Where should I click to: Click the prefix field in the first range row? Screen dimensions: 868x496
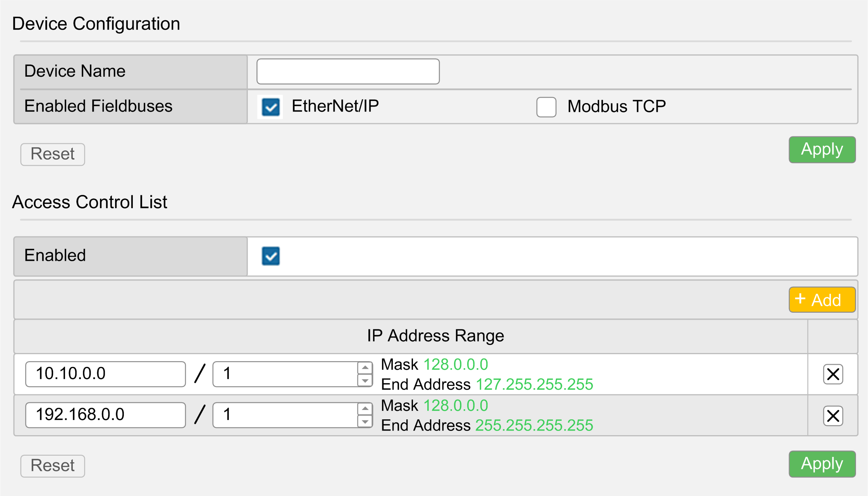tap(285, 374)
